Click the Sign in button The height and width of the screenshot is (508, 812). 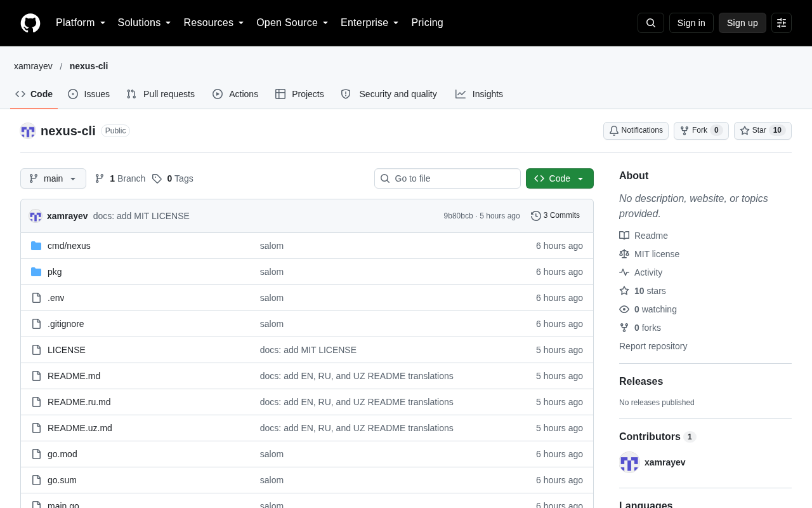691,23
